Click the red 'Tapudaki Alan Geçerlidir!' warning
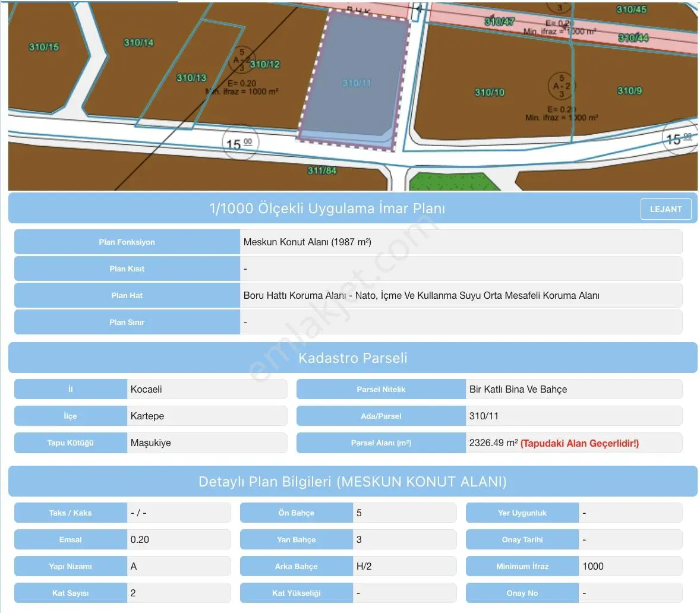Screen dimensions: 700x613 tap(579, 443)
